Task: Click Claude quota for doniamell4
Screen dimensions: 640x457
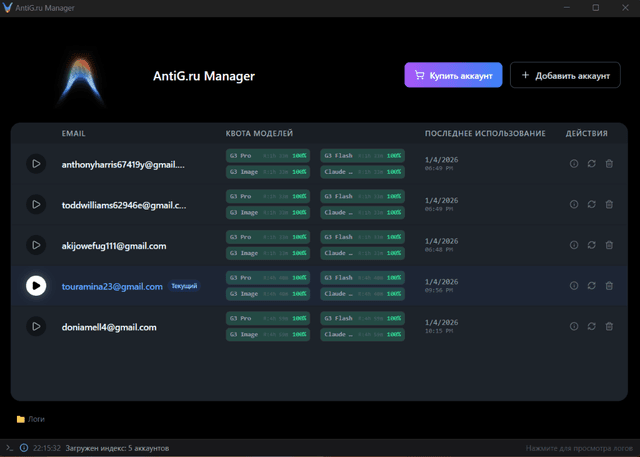Action: tap(362, 334)
